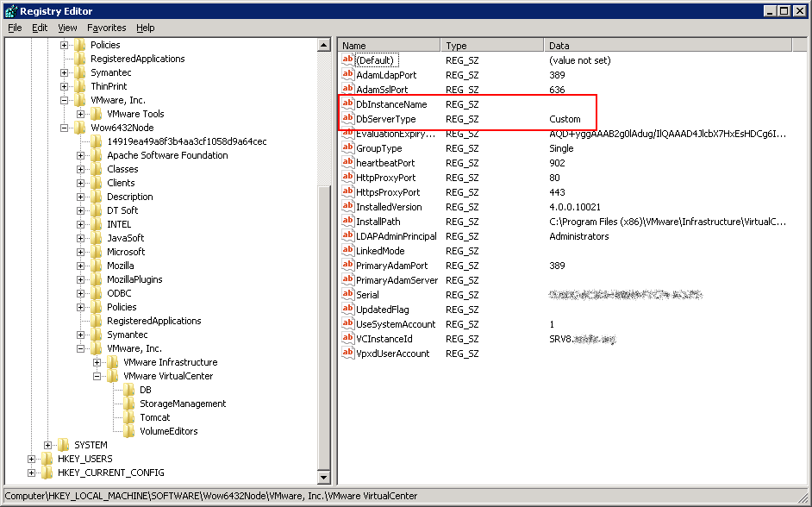Image resolution: width=812 pixels, height=507 pixels.
Task: Select the PrimaryAdamServer value name
Action: (397, 279)
